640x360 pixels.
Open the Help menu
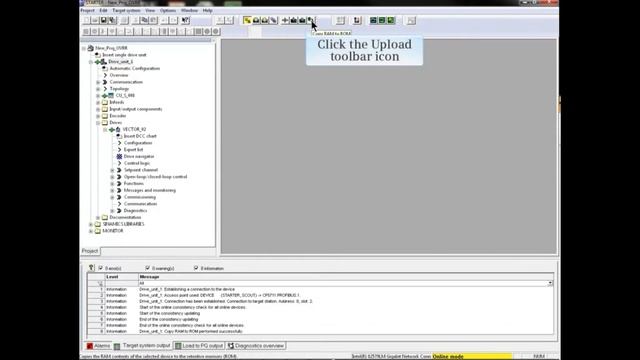coord(207,10)
